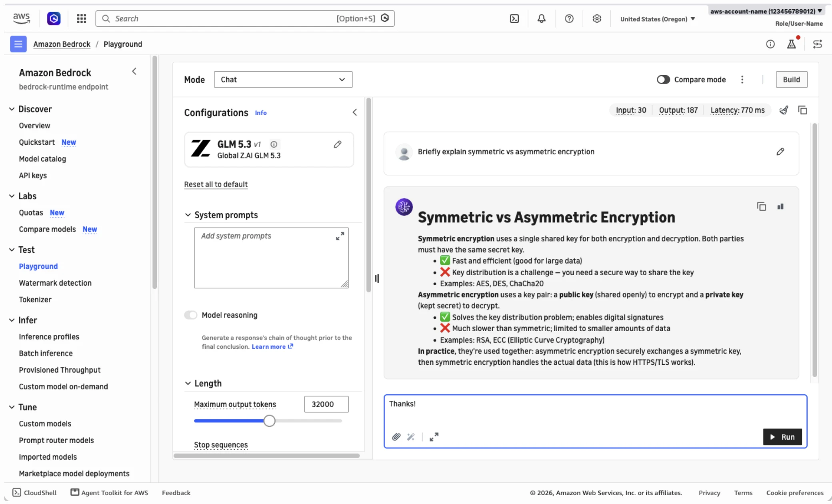Clear chat with the broom icon
Viewport: 832px width, 504px height.
[x=784, y=110]
